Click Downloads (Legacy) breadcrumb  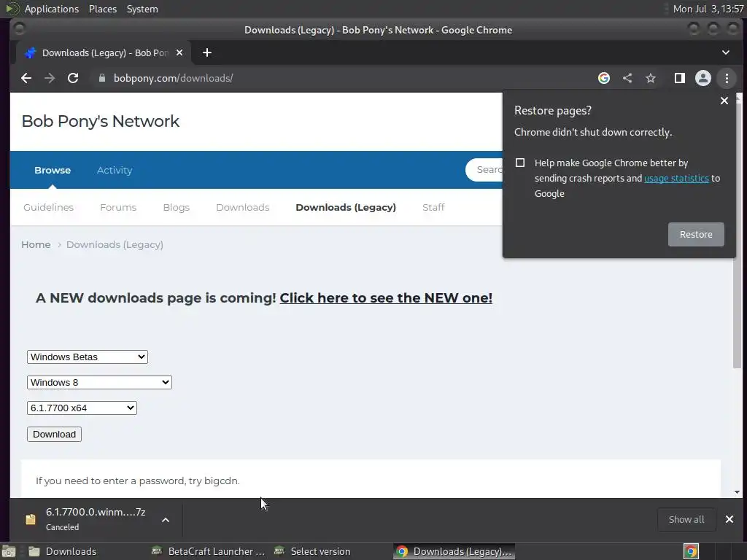[115, 245]
